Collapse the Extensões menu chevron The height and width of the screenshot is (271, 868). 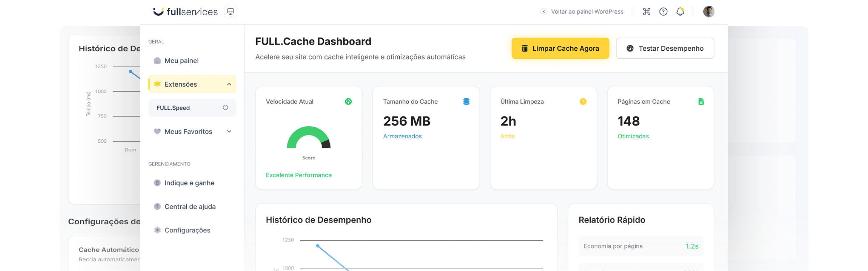click(229, 84)
